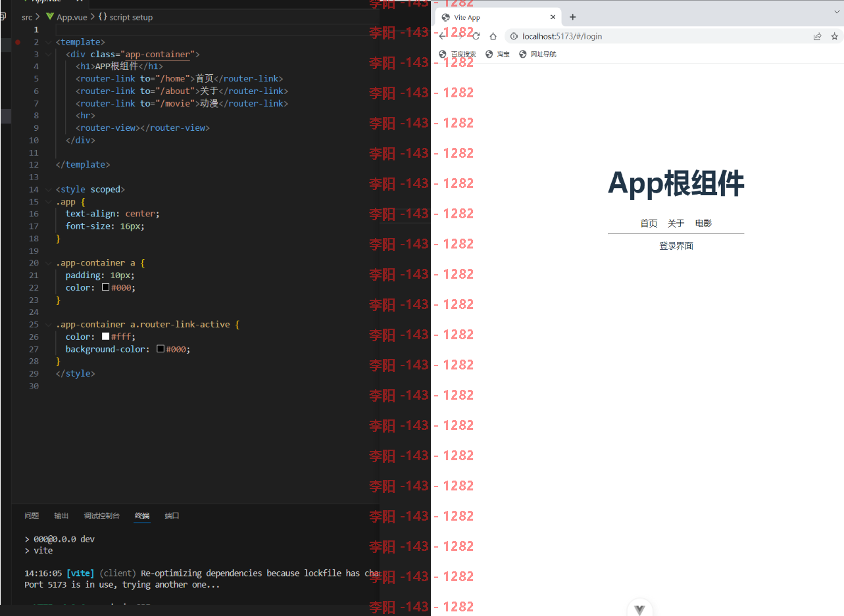Click the share page icon in address bar
Viewport: 844px width, 616px height.
817,36
